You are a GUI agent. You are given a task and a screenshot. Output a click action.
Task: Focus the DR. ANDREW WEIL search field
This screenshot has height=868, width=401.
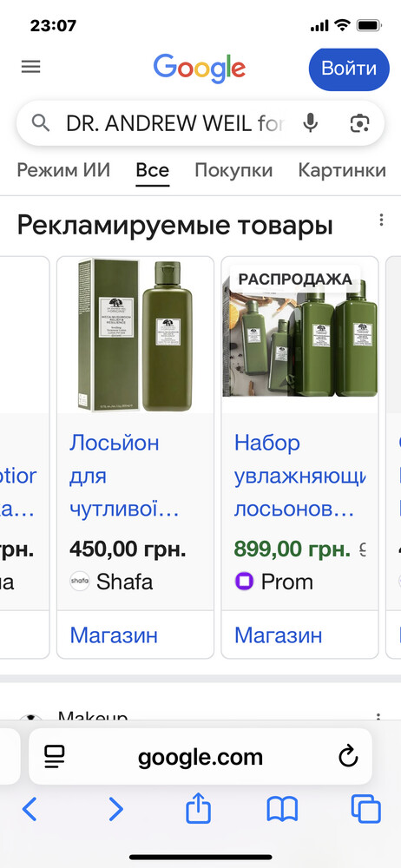click(x=174, y=123)
